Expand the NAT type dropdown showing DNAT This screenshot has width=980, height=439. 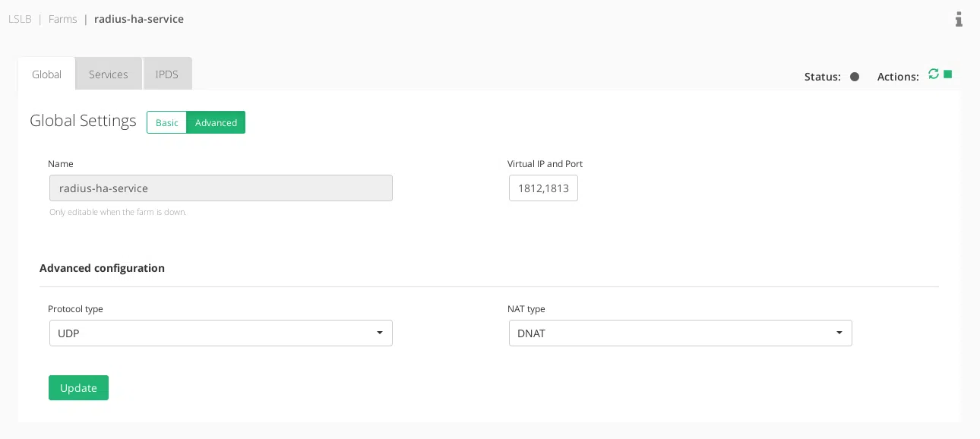coord(680,333)
